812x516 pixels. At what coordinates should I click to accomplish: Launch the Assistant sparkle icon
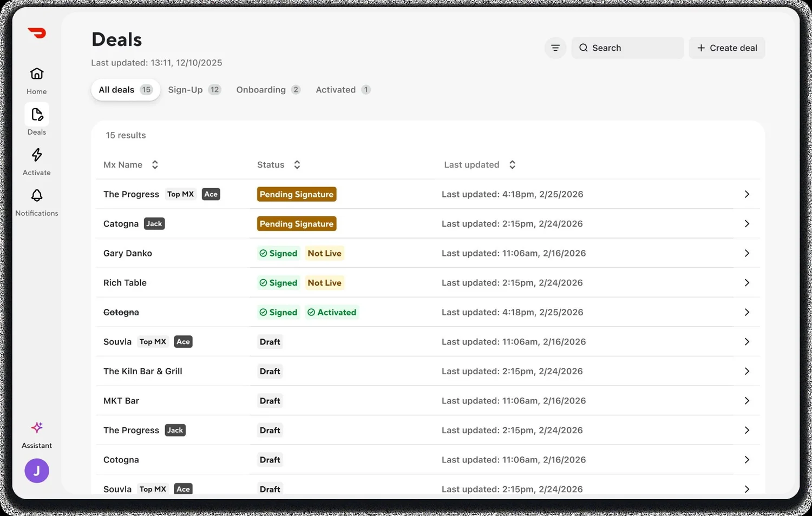[37, 428]
